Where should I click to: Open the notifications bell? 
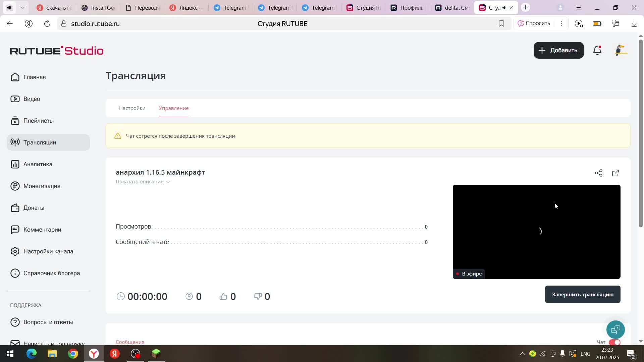[x=597, y=50]
